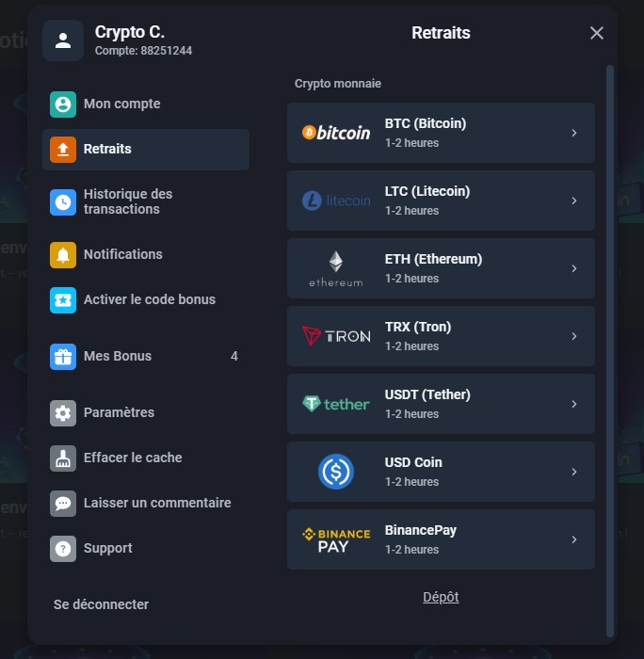The image size is (644, 659).
Task: Click the Mon compte profile icon
Action: pos(63,104)
